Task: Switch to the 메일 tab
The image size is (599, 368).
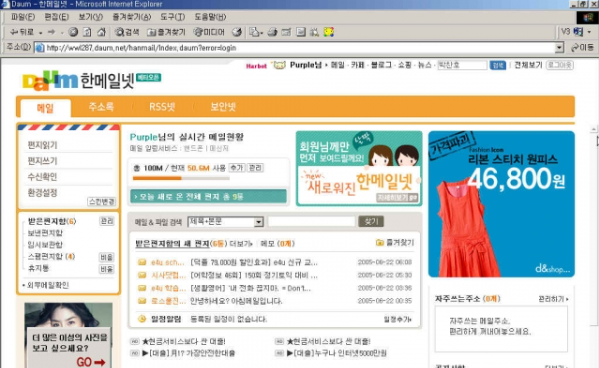Action: [45, 108]
